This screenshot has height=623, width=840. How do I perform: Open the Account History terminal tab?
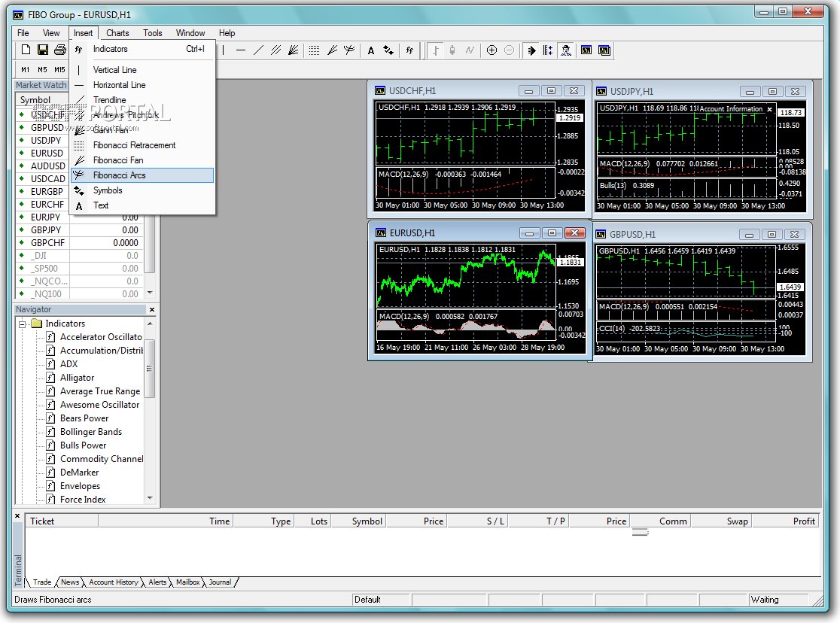pos(114,582)
